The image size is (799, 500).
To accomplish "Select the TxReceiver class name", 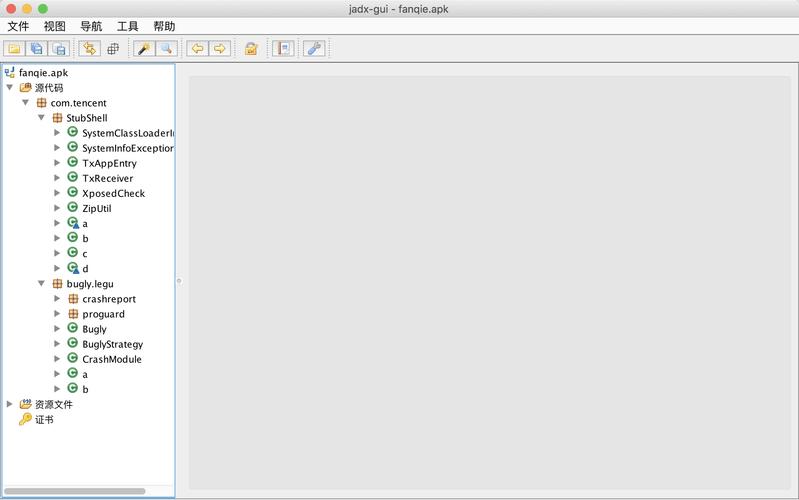I will pyautogui.click(x=108, y=178).
